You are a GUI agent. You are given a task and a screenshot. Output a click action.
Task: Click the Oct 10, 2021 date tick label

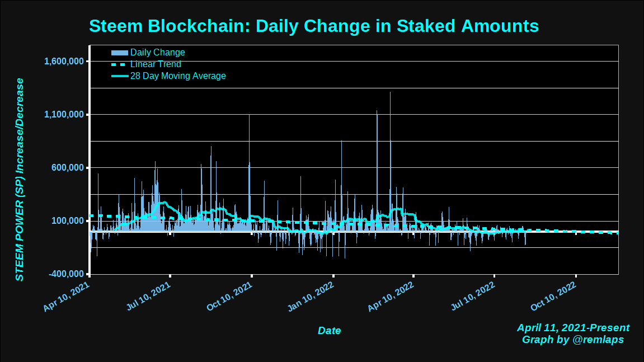pyautogui.click(x=229, y=297)
